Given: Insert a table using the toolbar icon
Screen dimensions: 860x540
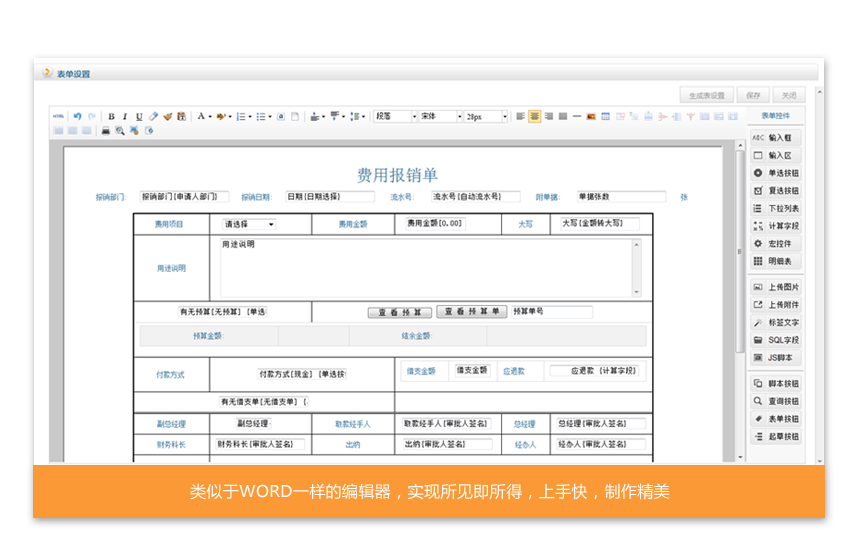Looking at the screenshot, I should point(605,116).
